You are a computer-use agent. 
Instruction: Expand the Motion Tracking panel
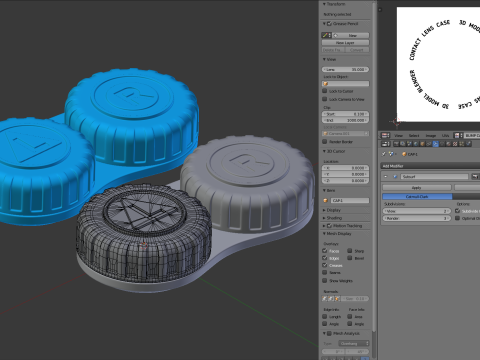point(324,226)
